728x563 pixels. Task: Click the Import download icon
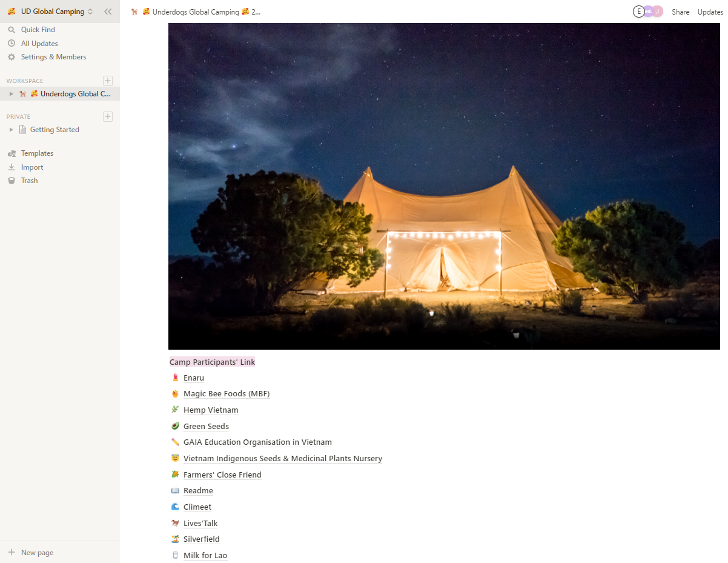pos(12,167)
